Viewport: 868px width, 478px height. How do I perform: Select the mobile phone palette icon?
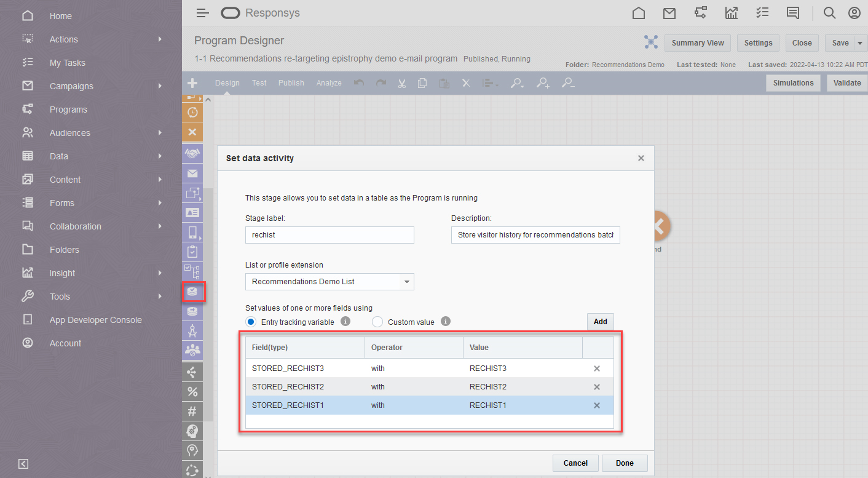pyautogui.click(x=192, y=232)
